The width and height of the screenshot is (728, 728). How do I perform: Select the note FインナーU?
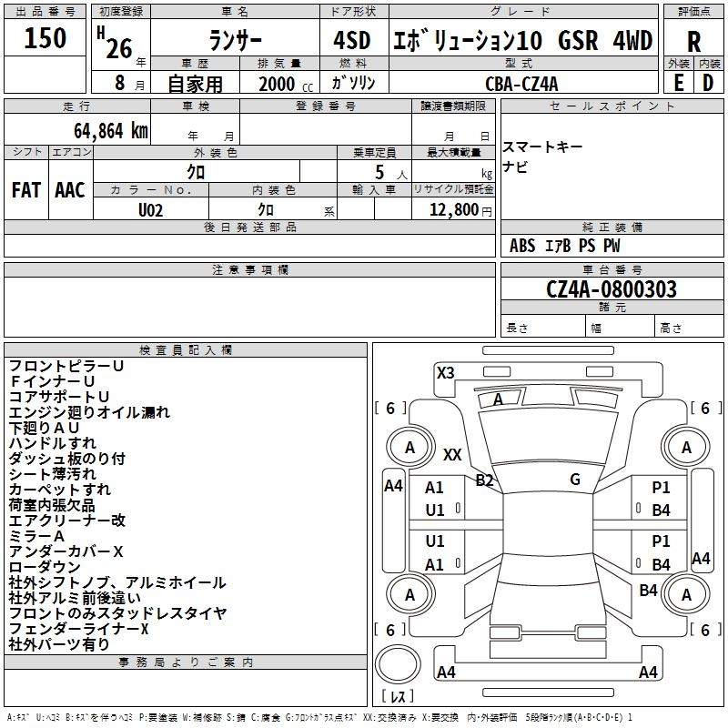tap(52, 381)
